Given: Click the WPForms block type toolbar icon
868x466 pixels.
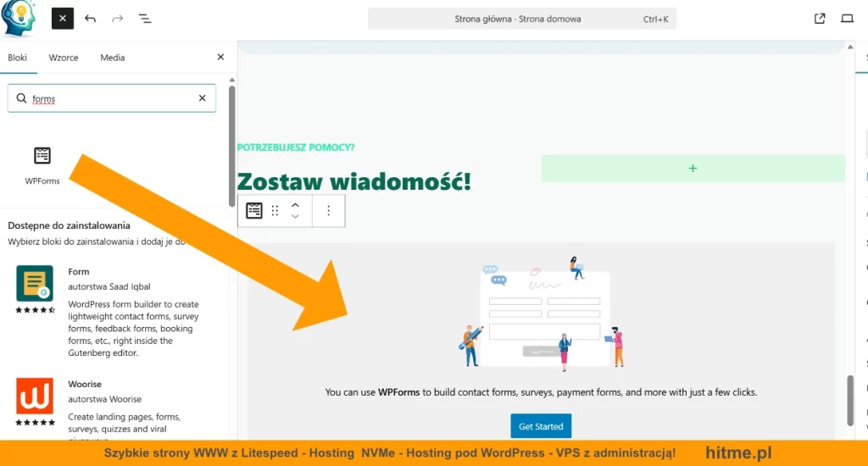Looking at the screenshot, I should (x=254, y=210).
